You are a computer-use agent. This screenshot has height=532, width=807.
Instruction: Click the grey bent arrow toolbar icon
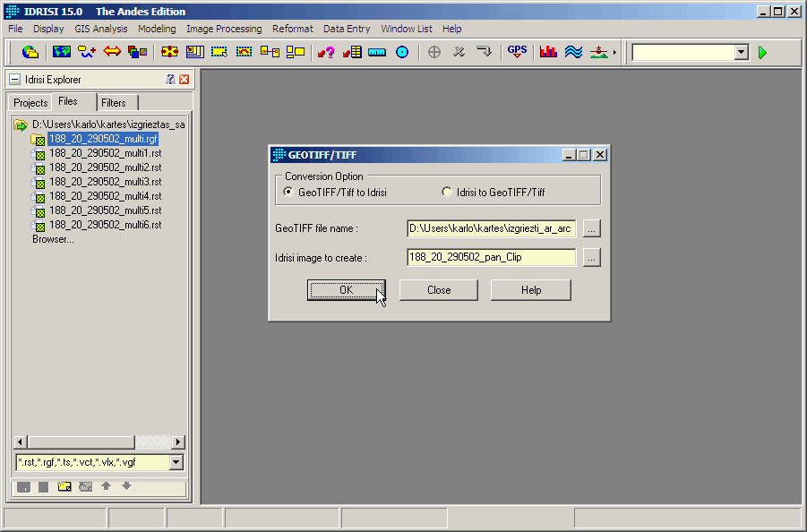coord(484,52)
